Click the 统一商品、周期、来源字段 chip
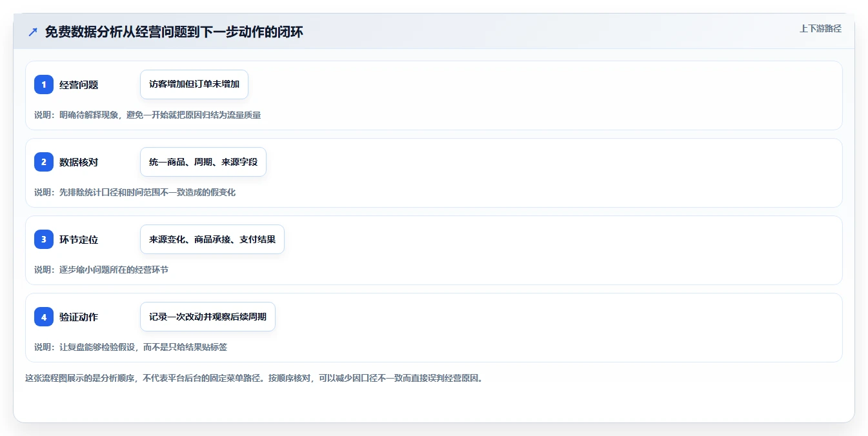The image size is (868, 436). [x=203, y=162]
